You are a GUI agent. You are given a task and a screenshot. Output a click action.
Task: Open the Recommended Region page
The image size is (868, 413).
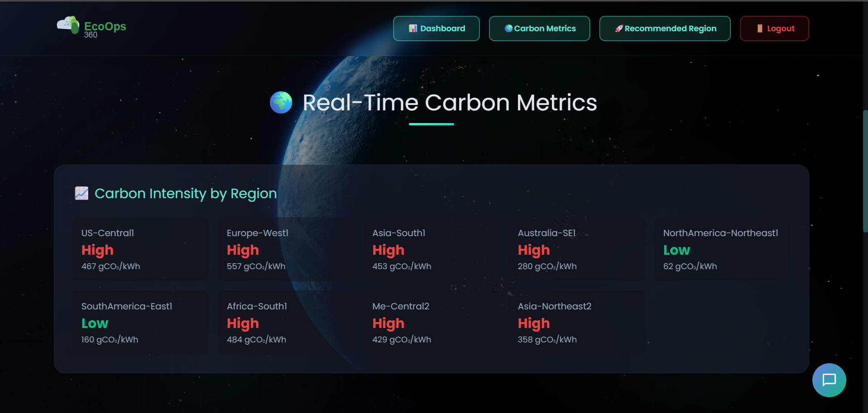(664, 28)
